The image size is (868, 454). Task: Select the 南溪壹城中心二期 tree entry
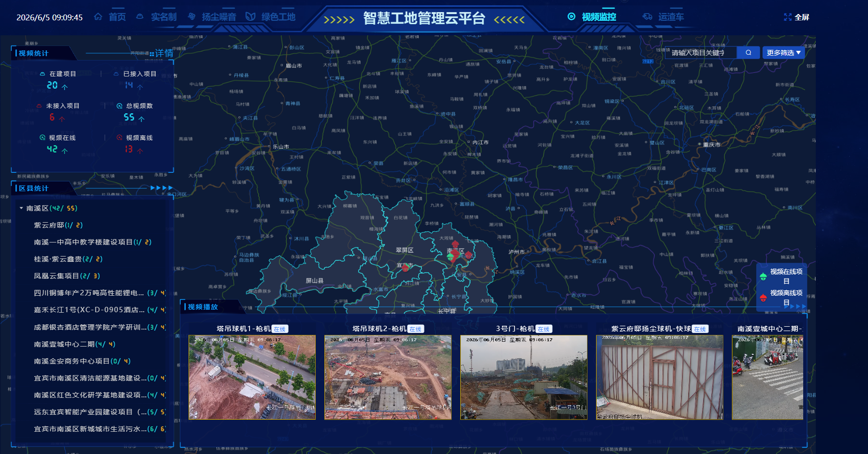[74, 344]
